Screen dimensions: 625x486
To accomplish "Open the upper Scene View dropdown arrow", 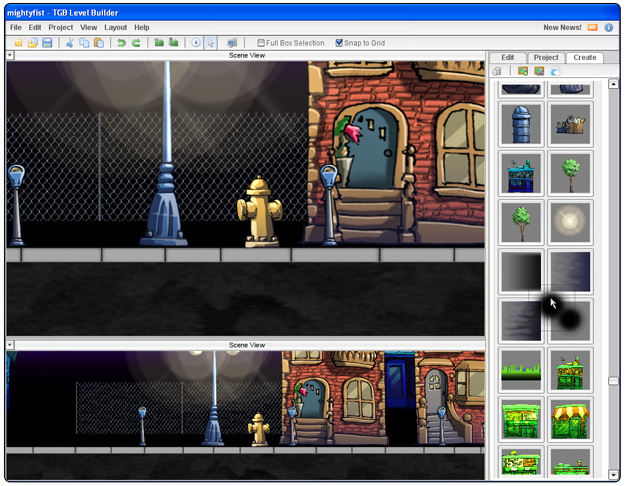I will (x=10, y=55).
